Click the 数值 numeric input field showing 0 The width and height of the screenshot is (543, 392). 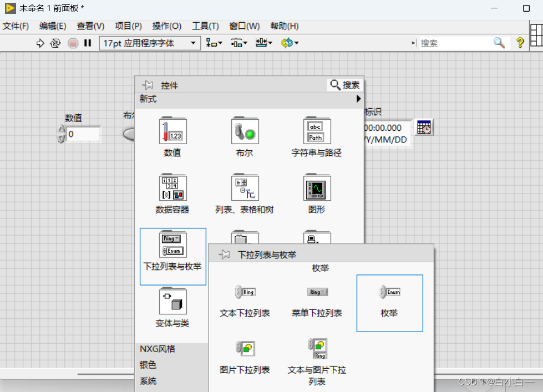[x=83, y=134]
